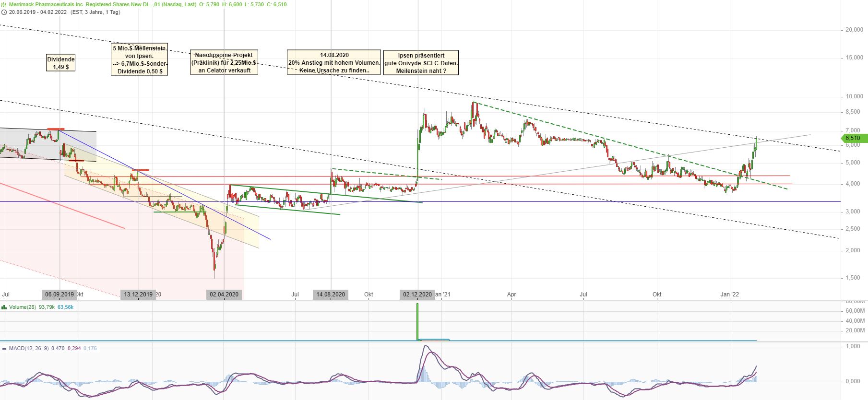Viewport: 868px width, 400px height.
Task: Open the 20.06.2019 - 04.02.2022 date range
Action: coord(38,12)
